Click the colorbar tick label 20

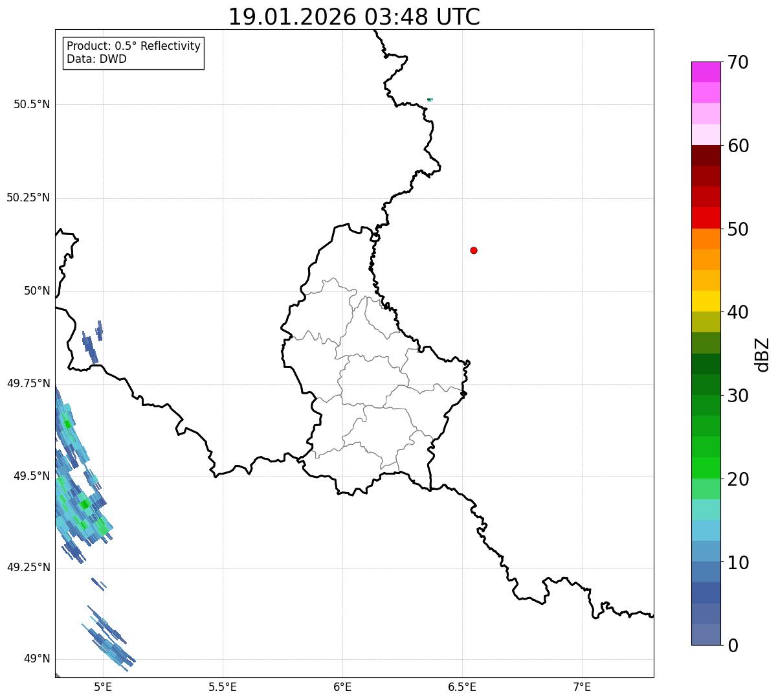738,479
